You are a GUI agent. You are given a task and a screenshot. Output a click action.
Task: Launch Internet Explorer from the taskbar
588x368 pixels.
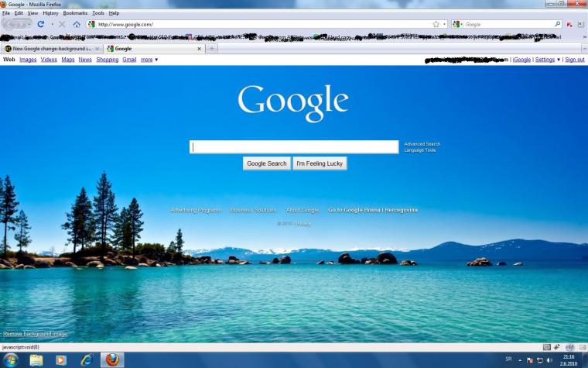(x=87, y=360)
